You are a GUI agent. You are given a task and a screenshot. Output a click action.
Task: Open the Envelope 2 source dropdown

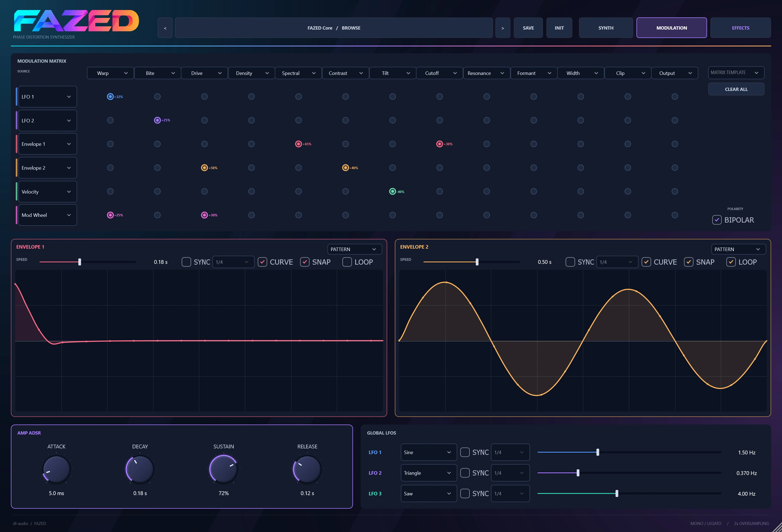pos(48,168)
